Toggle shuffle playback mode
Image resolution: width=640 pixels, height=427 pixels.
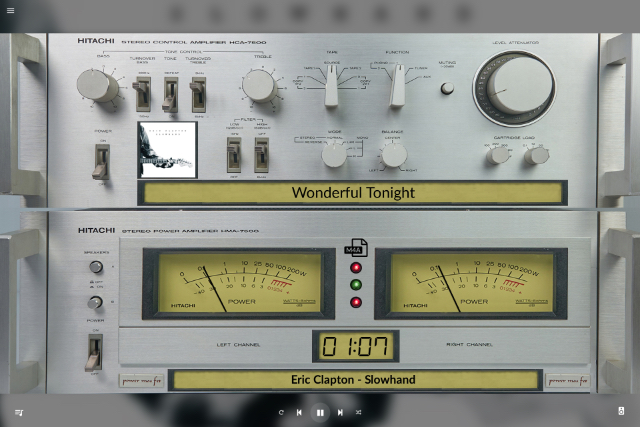point(358,412)
